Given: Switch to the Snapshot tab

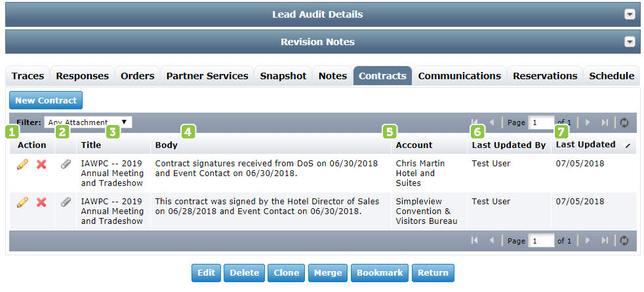Looking at the screenshot, I should (x=283, y=76).
